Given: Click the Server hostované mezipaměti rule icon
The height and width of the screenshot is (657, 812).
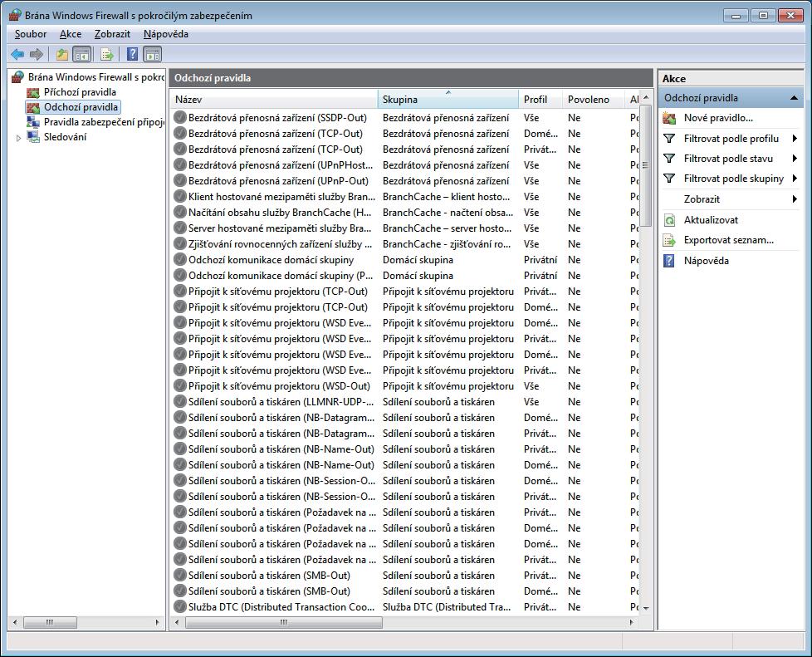Looking at the screenshot, I should [x=179, y=228].
